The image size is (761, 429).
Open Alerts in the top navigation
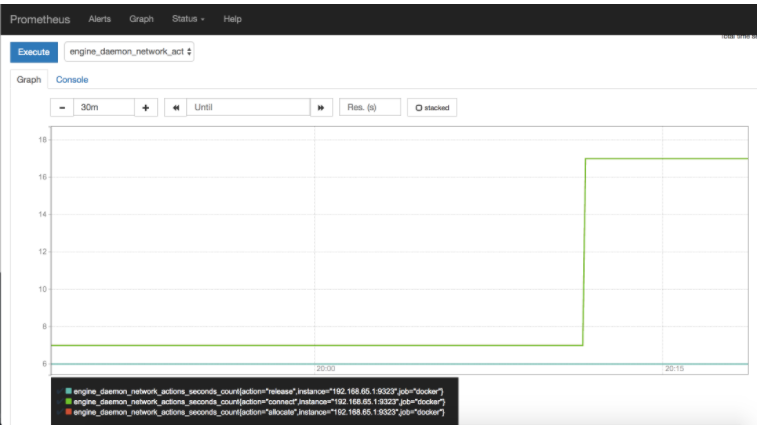click(x=100, y=19)
